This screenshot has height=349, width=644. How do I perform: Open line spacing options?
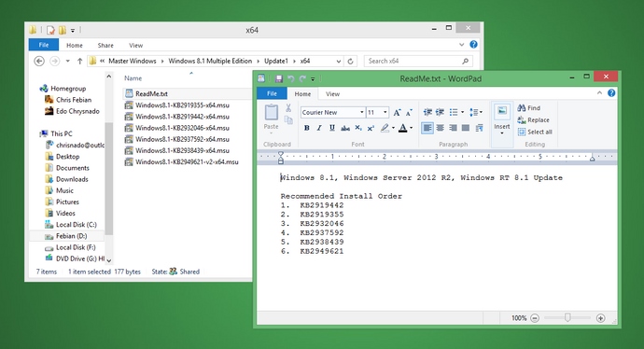(x=476, y=112)
